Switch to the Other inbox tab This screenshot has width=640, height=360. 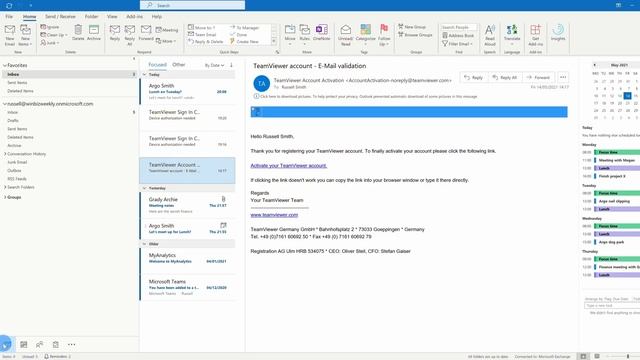[x=179, y=64]
